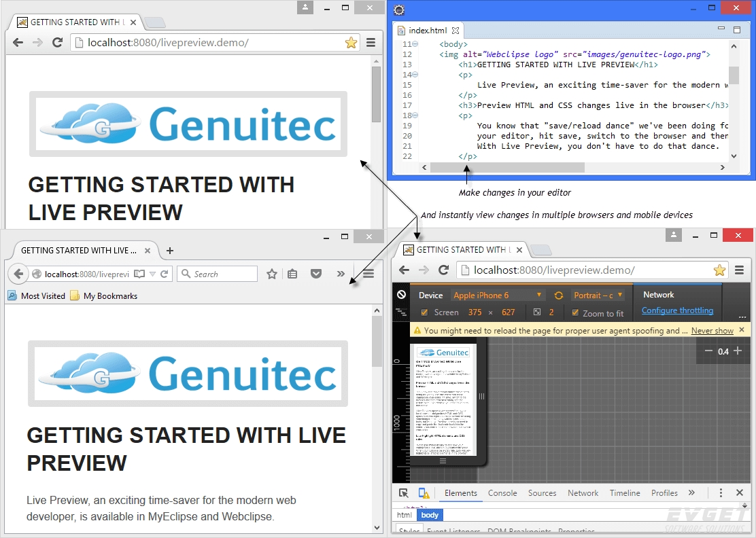This screenshot has height=538, width=756.
Task: Select the DevTools inspect element tool
Action: (404, 492)
